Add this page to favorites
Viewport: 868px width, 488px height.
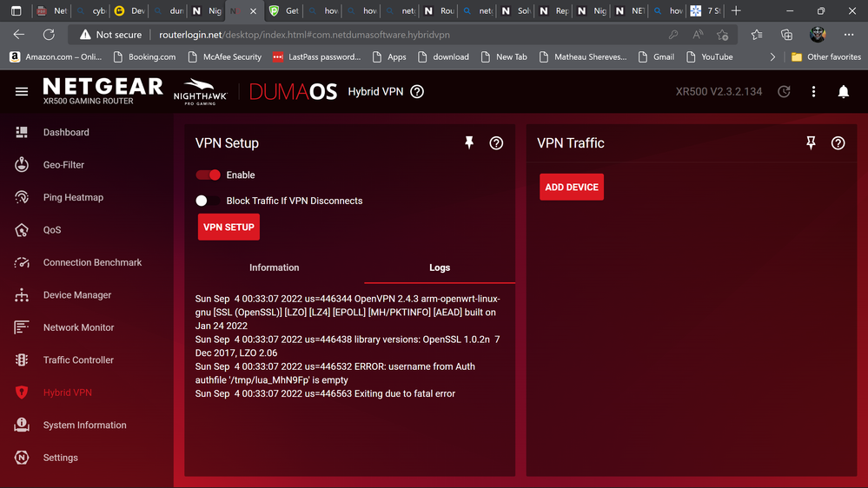pyautogui.click(x=722, y=35)
